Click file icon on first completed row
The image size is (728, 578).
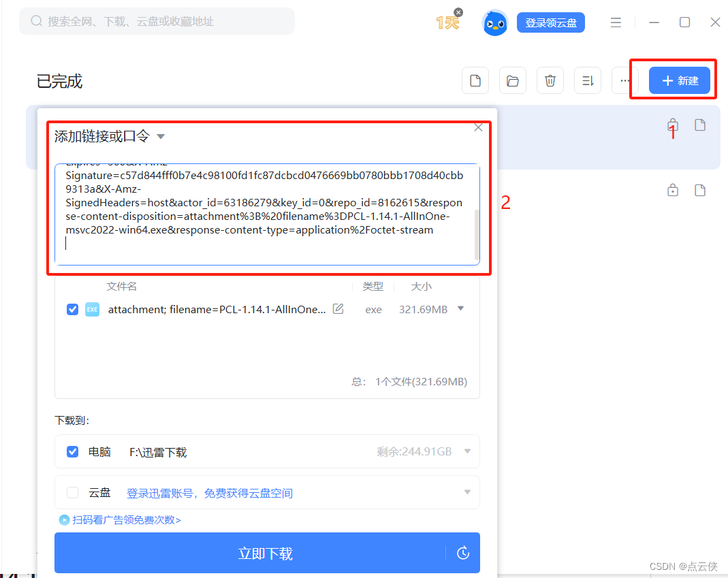[700, 125]
